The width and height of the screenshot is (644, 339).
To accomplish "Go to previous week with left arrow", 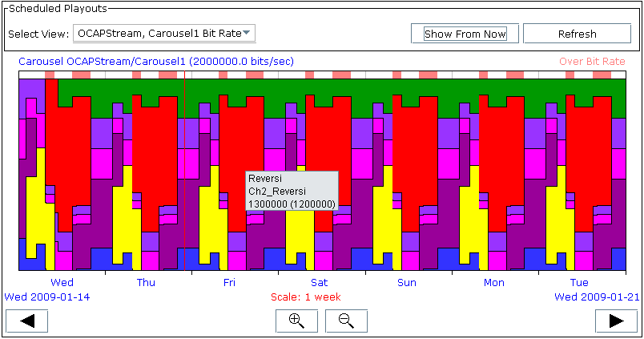I will tap(27, 321).
